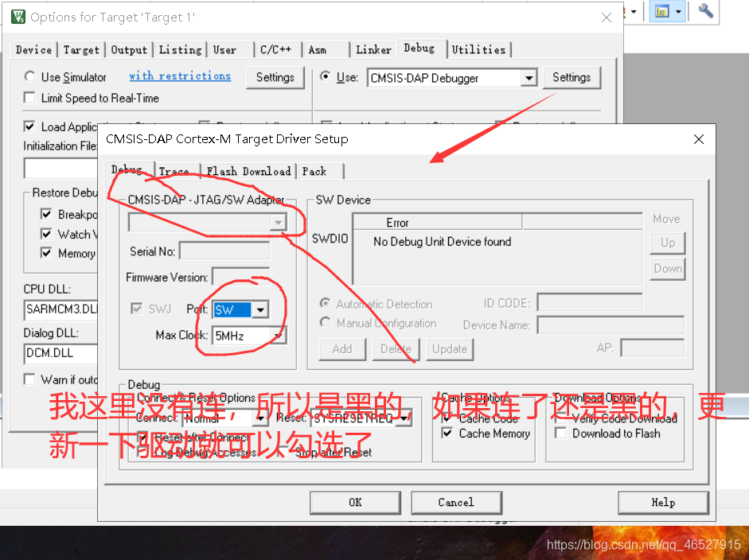Click the Keil logo in Options title bar
749x560 pixels.
(x=18, y=16)
